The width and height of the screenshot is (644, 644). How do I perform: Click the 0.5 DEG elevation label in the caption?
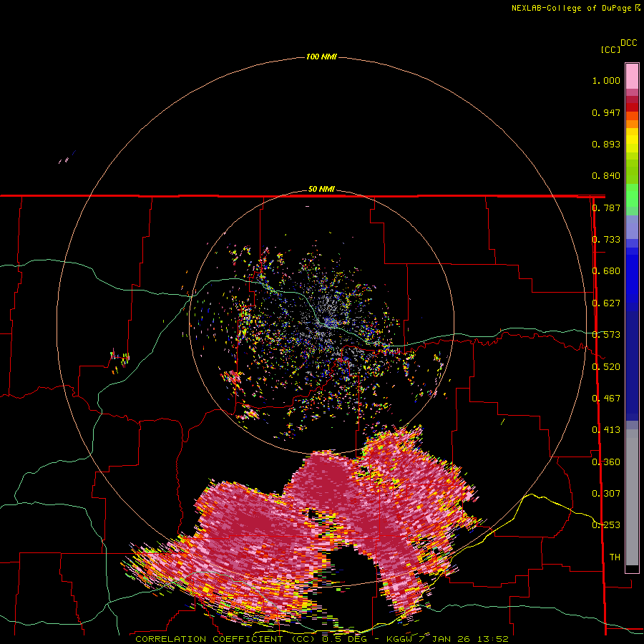(346, 639)
